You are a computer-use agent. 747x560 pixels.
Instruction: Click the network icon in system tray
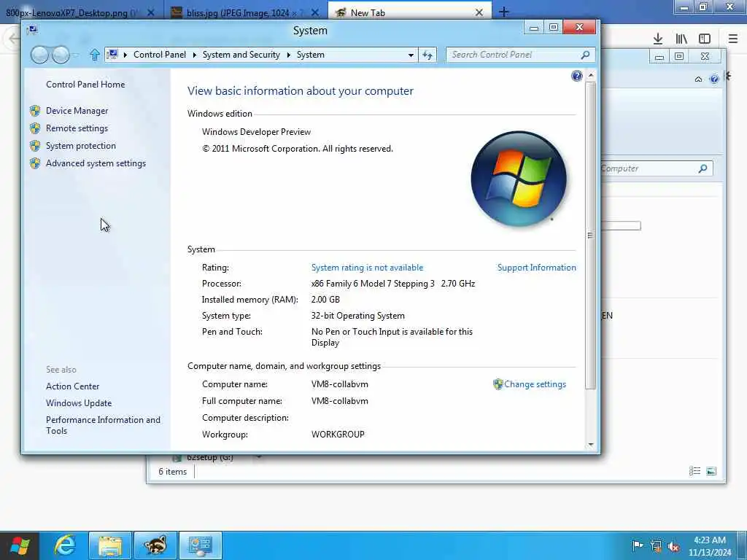[x=656, y=545]
